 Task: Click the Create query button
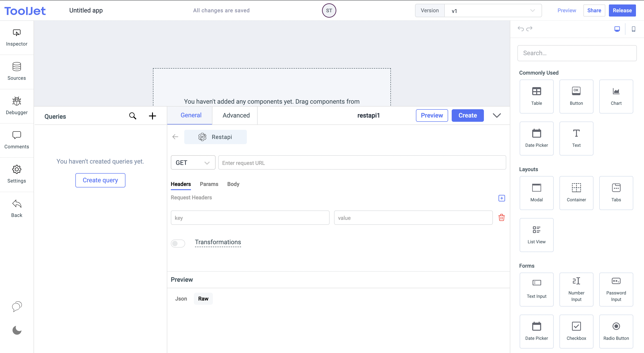pyautogui.click(x=100, y=180)
